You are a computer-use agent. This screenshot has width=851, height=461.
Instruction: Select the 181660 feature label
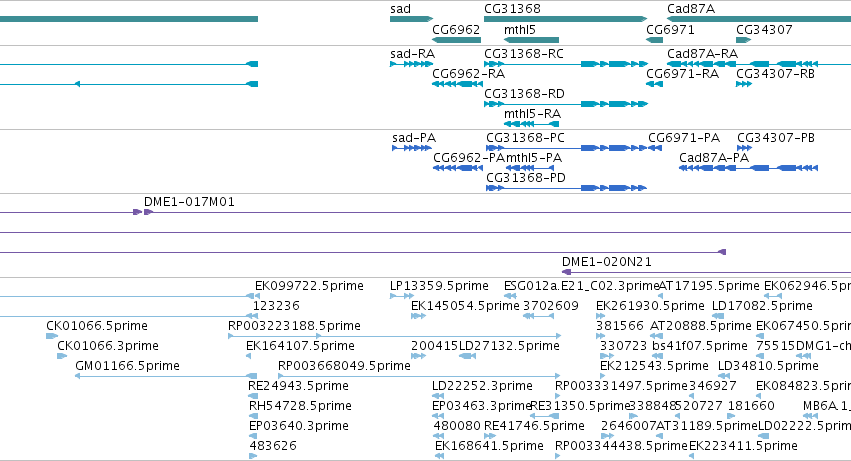[x=751, y=406]
